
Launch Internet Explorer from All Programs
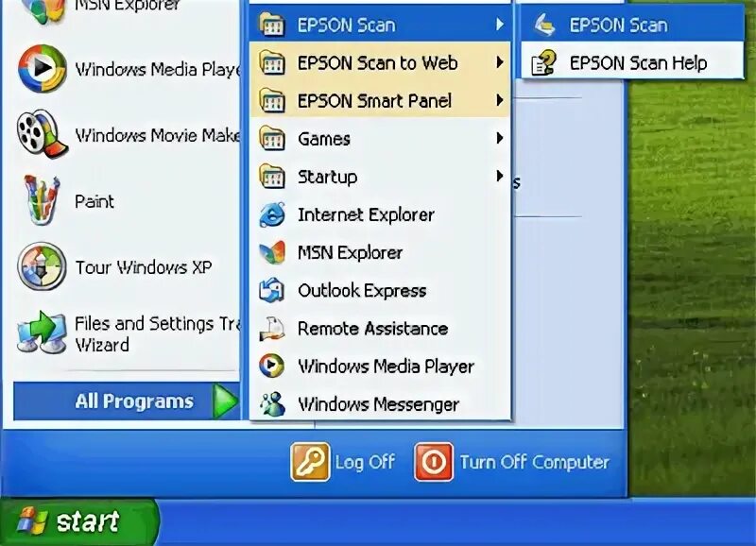click(380, 214)
